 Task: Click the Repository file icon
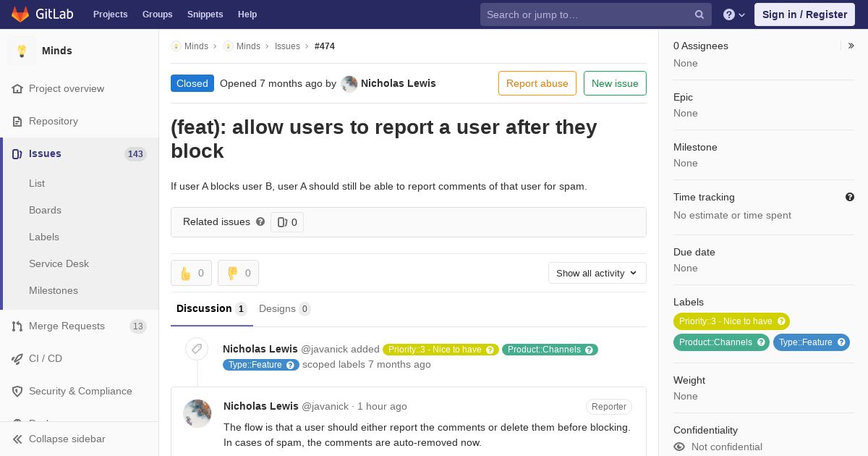click(17, 121)
